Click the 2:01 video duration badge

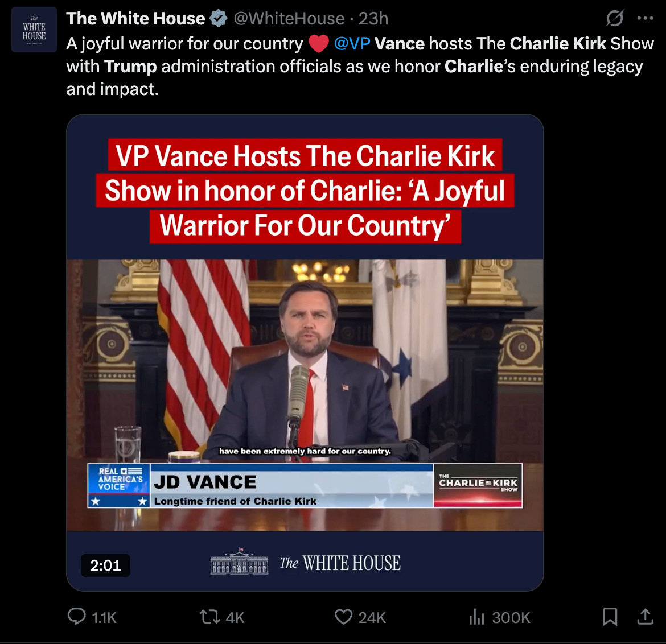105,565
